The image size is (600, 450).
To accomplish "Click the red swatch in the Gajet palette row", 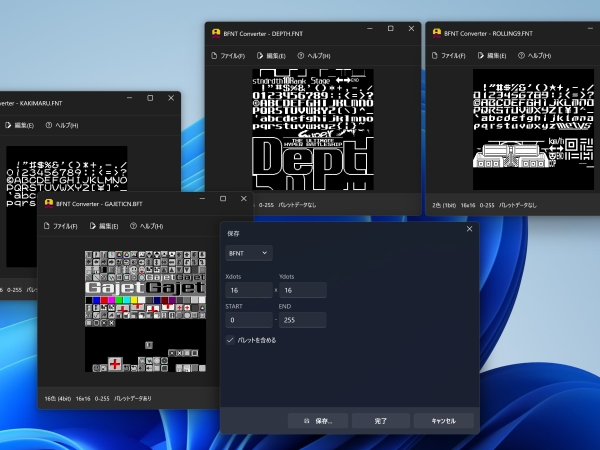I will coord(104,300).
